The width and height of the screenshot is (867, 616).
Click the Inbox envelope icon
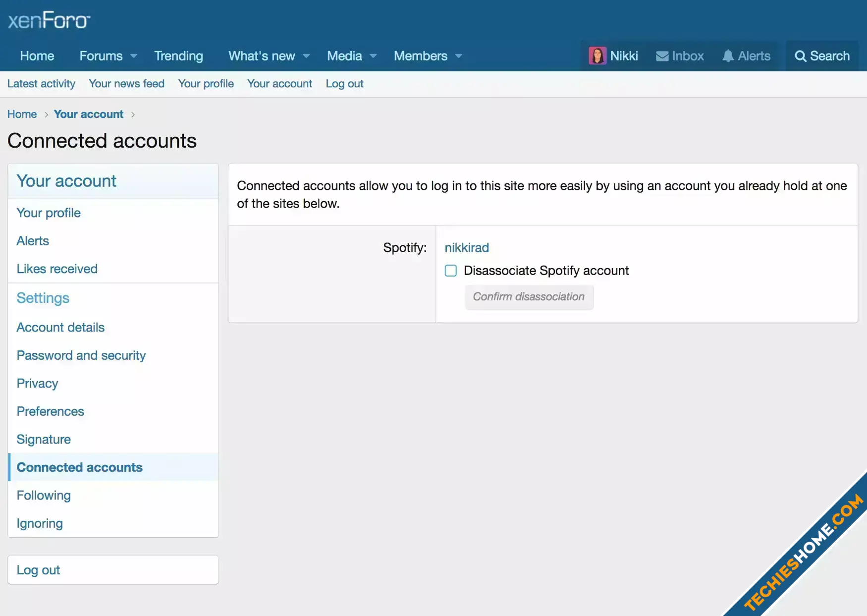pos(662,56)
